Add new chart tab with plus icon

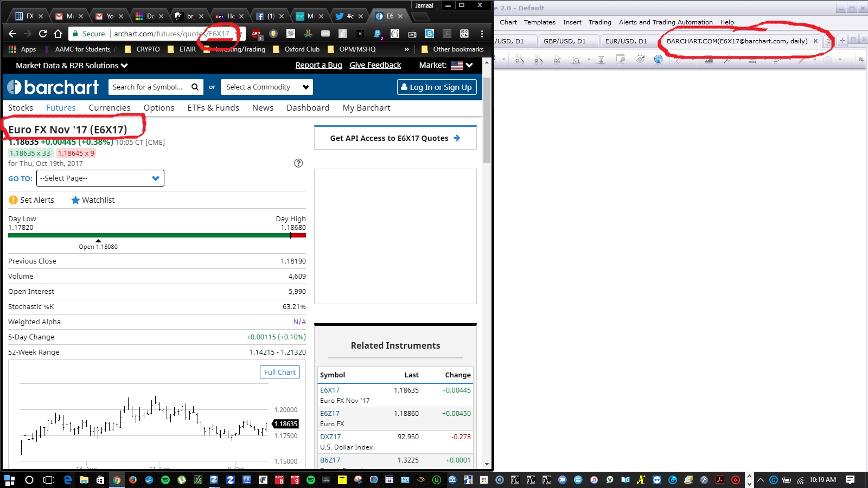coord(843,41)
